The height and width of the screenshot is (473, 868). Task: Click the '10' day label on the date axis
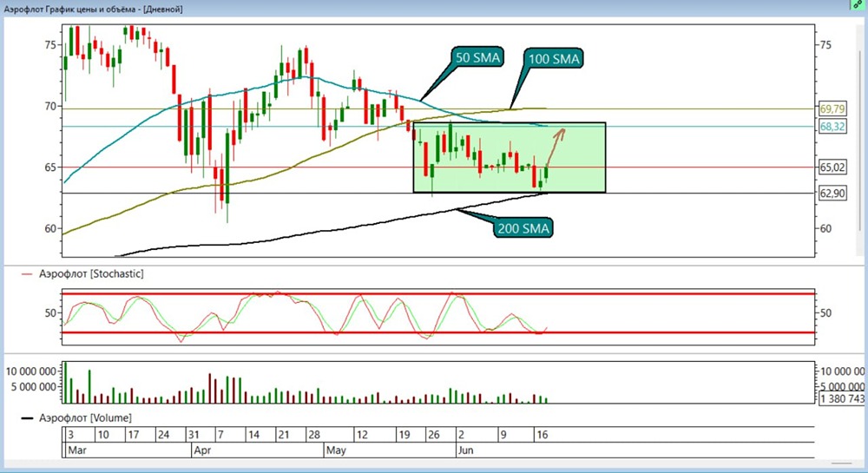[103, 435]
